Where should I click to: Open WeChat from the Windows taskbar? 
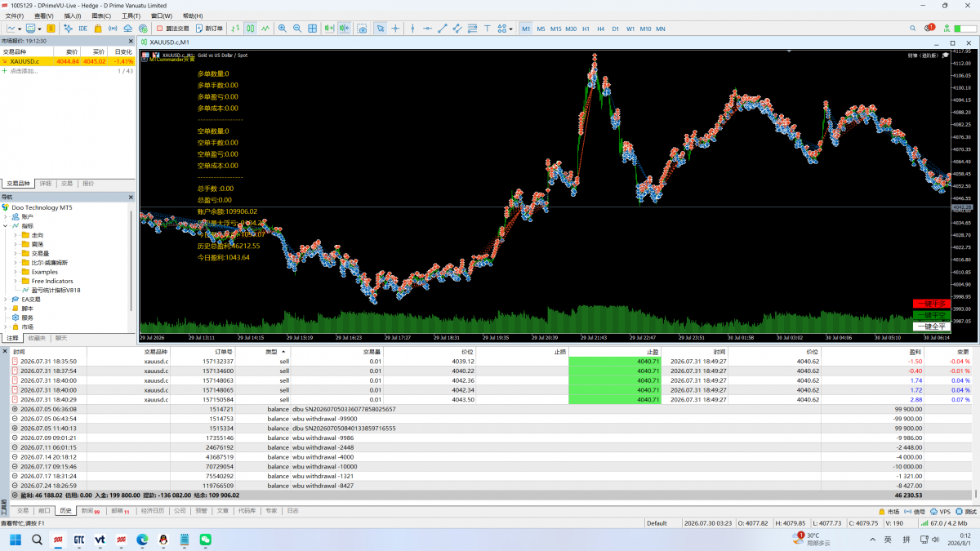click(206, 540)
